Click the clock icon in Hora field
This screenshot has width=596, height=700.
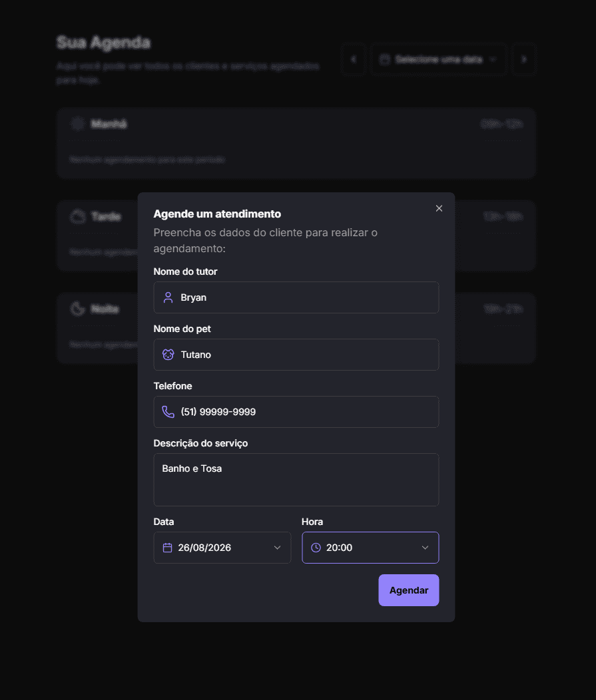point(316,548)
